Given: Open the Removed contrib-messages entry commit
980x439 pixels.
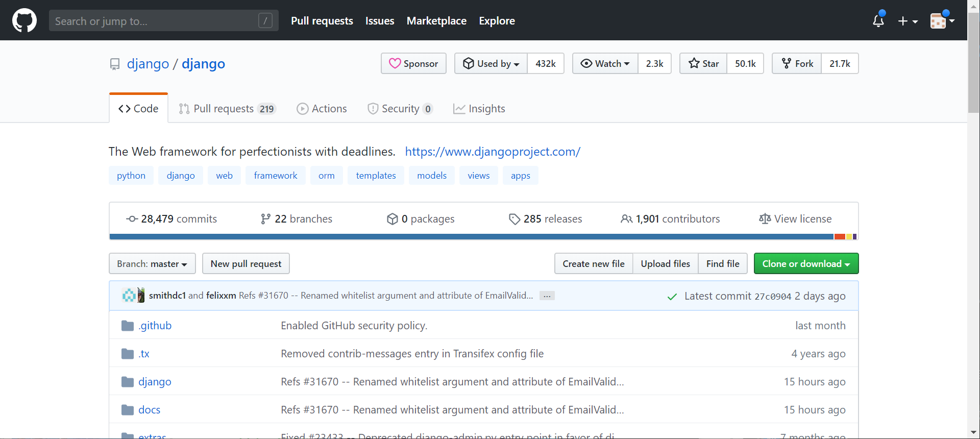Looking at the screenshot, I should click(412, 354).
